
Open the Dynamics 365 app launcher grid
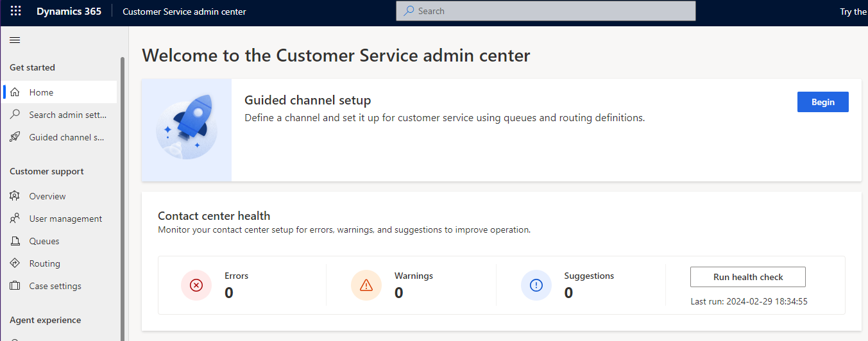tap(15, 11)
